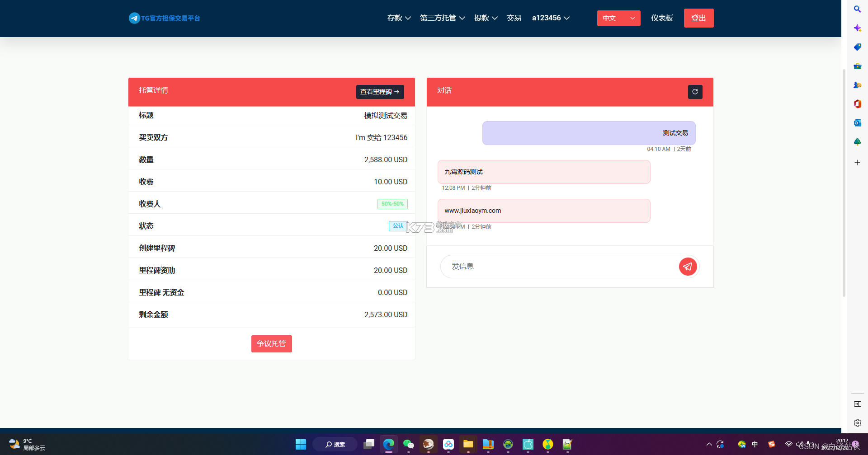Open sidebar settings gear icon
868x455 pixels.
pyautogui.click(x=857, y=423)
